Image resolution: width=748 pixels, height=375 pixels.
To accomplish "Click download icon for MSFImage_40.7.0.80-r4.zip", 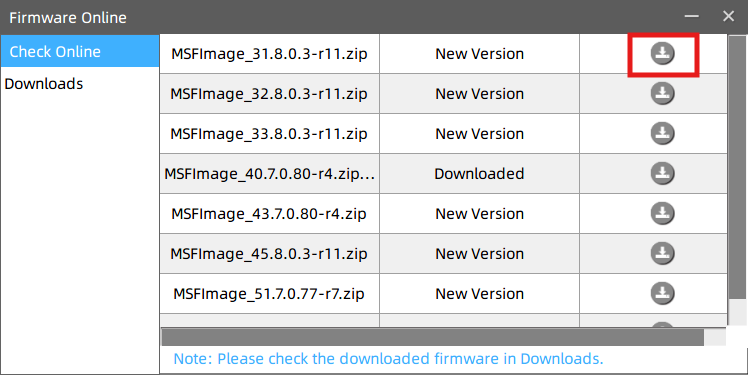I will 663,174.
